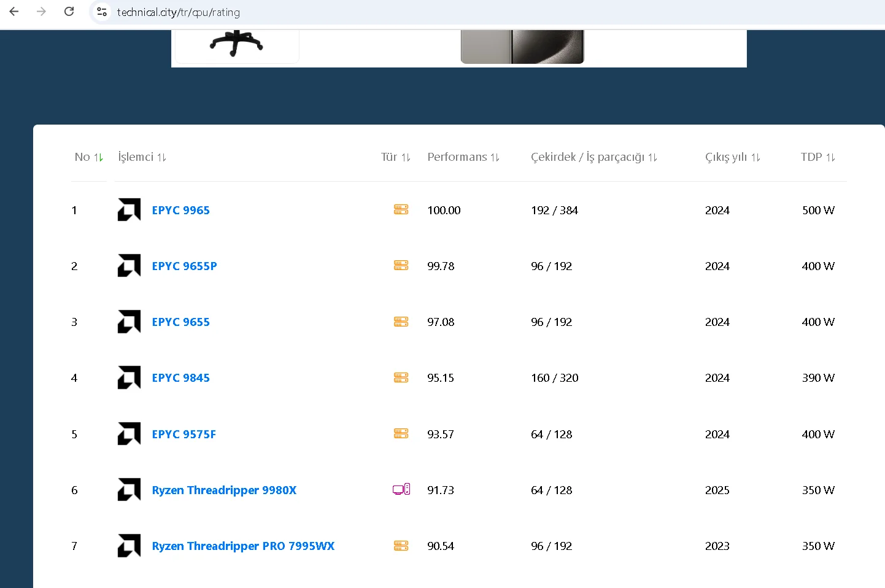Click core count for EPYC 9655P

point(552,266)
